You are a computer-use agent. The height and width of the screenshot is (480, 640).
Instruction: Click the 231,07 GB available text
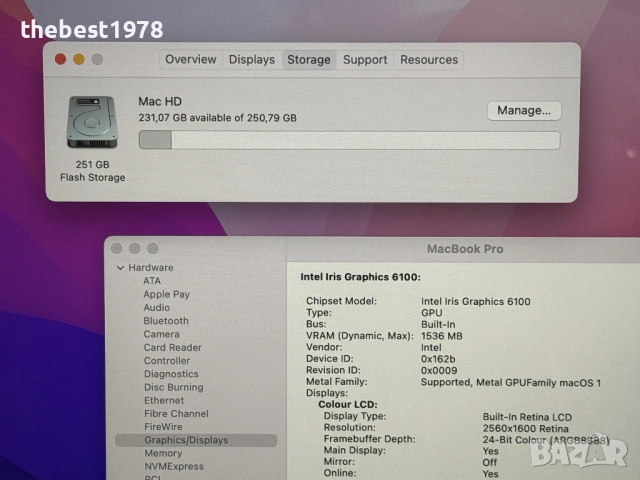coord(218,118)
